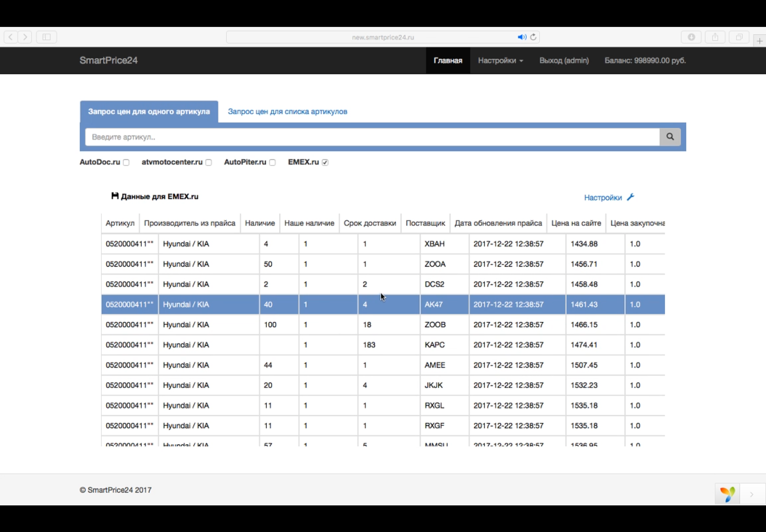This screenshot has width=766, height=532.
Task: Reload the page with refresh icon
Action: (x=533, y=37)
